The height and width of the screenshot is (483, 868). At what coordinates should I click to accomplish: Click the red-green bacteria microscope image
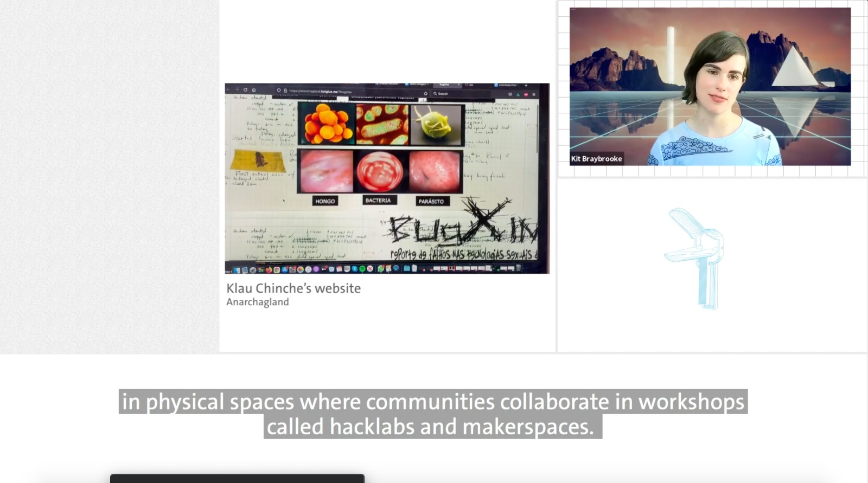[382, 125]
